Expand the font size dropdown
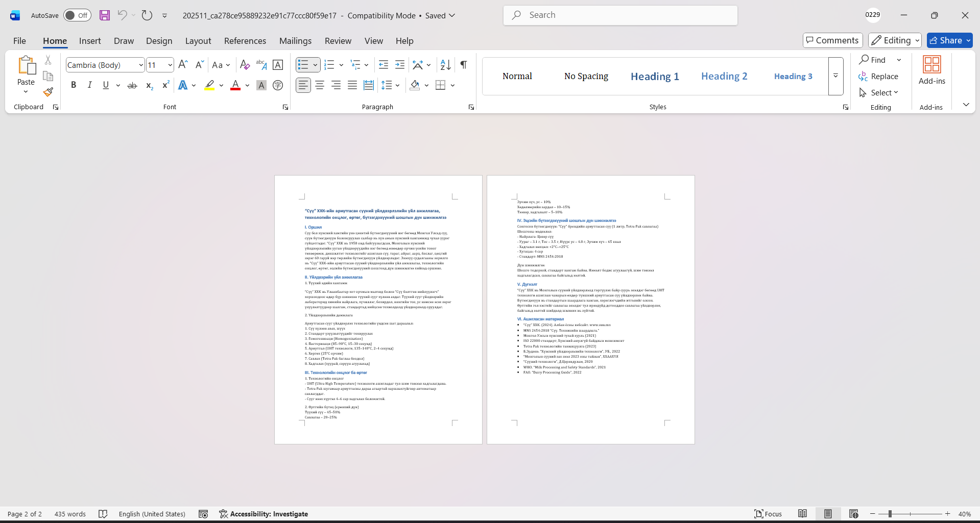 170,65
